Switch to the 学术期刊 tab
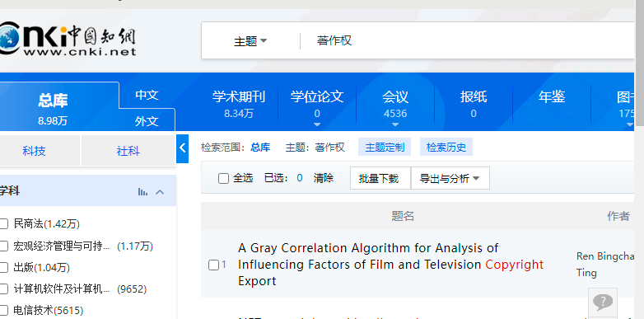 tap(239, 104)
